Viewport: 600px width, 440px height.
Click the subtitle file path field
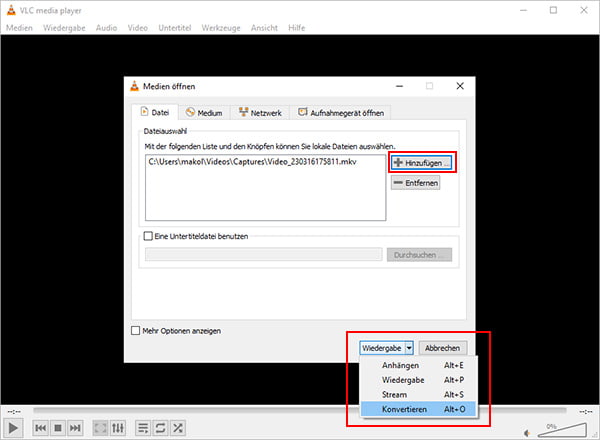264,254
